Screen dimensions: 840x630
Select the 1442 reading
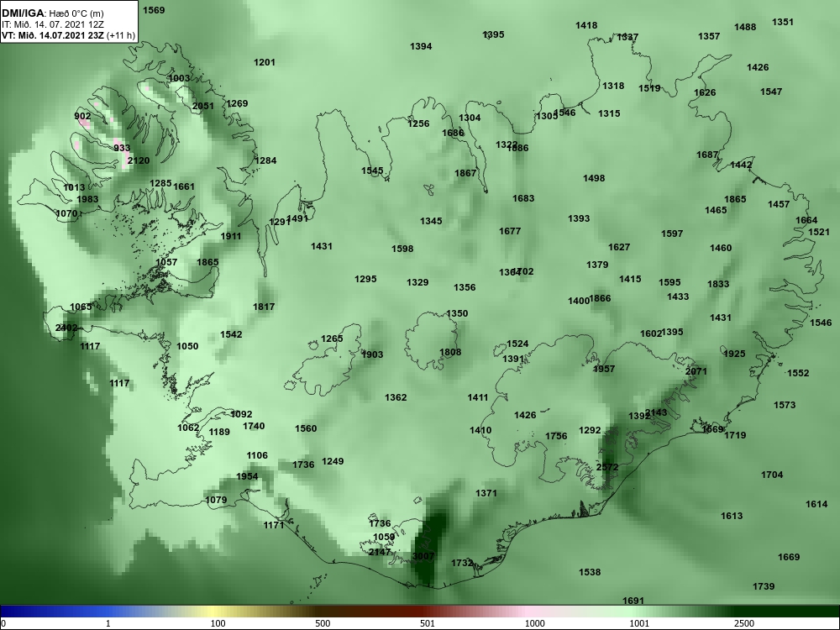[x=741, y=165]
